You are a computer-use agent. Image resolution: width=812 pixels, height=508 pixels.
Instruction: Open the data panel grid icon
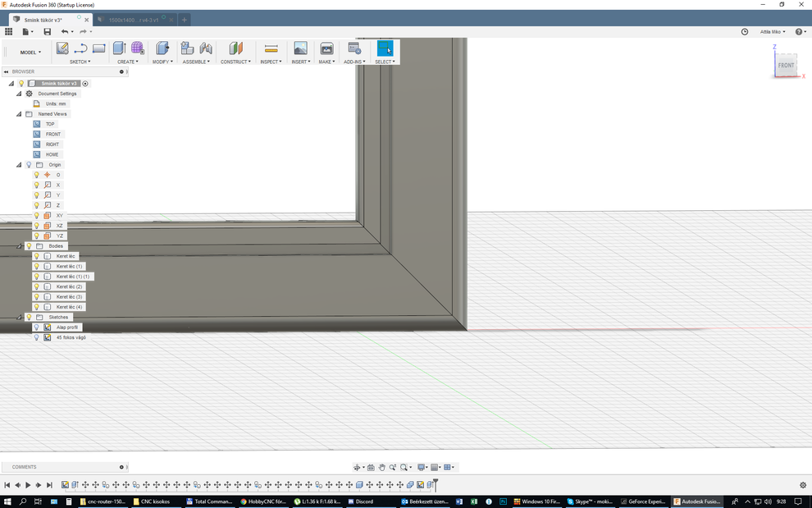coord(8,32)
